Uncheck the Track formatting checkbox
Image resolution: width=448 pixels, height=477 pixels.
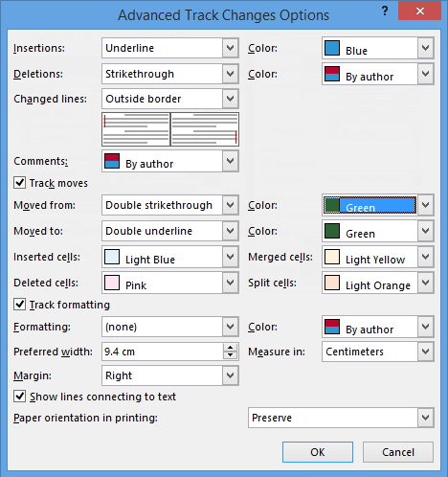click(x=19, y=305)
